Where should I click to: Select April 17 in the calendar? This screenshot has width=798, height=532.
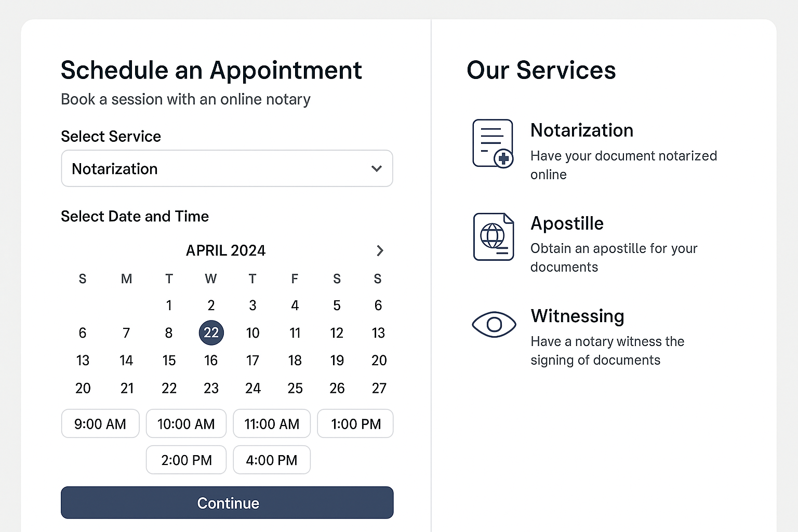click(x=252, y=361)
